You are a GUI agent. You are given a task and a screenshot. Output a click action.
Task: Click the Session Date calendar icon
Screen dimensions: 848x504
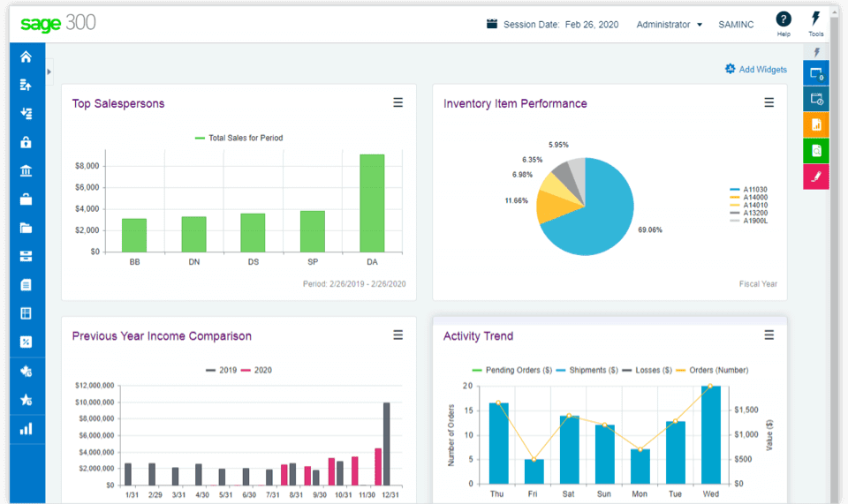[x=492, y=24]
